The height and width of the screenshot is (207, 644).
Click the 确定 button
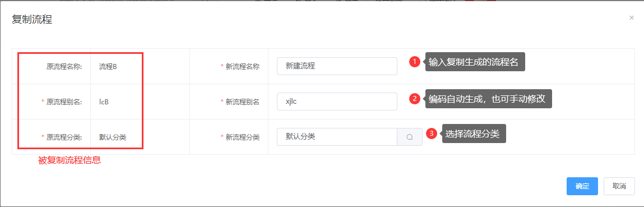pyautogui.click(x=582, y=186)
